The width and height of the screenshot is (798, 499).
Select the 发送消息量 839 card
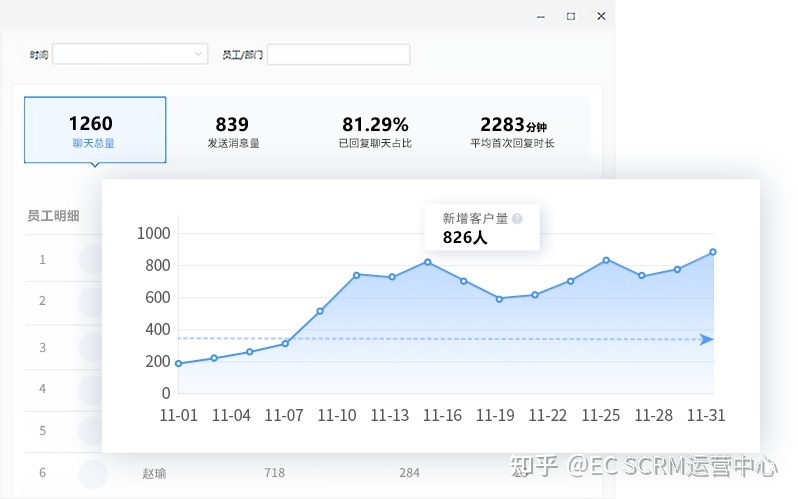coord(233,131)
